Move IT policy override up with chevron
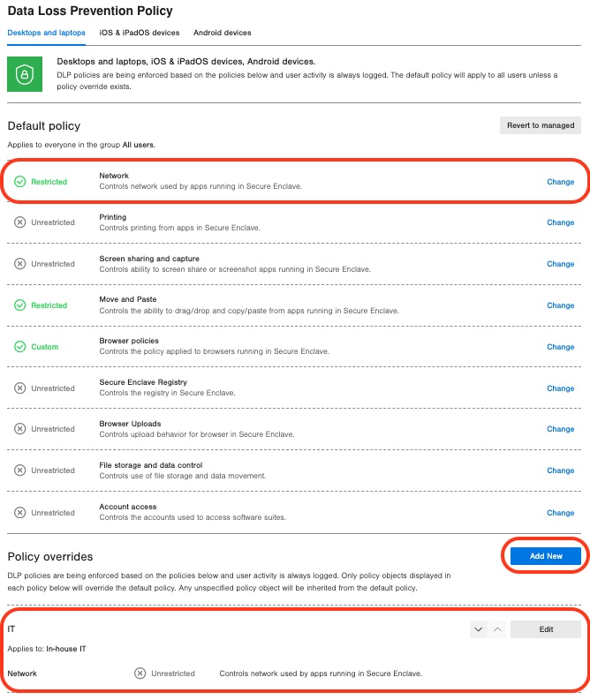This screenshot has width=590, height=700. point(496,629)
